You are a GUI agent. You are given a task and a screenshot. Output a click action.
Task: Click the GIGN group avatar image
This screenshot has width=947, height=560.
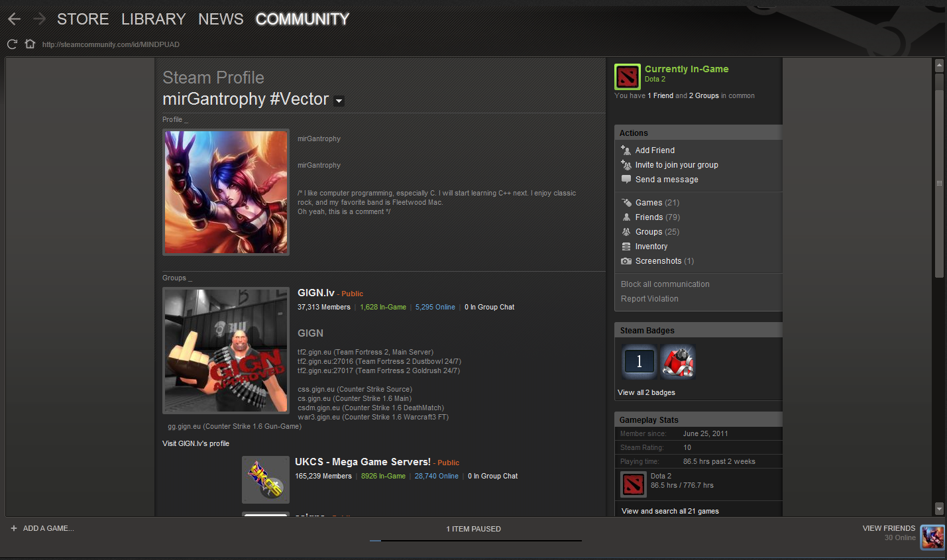226,351
